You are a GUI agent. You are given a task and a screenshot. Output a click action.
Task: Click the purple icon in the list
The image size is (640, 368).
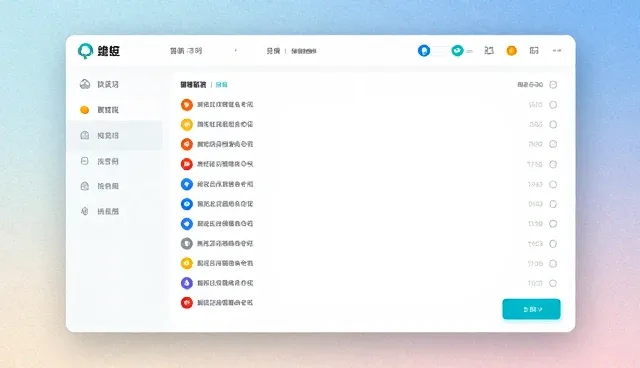(187, 283)
